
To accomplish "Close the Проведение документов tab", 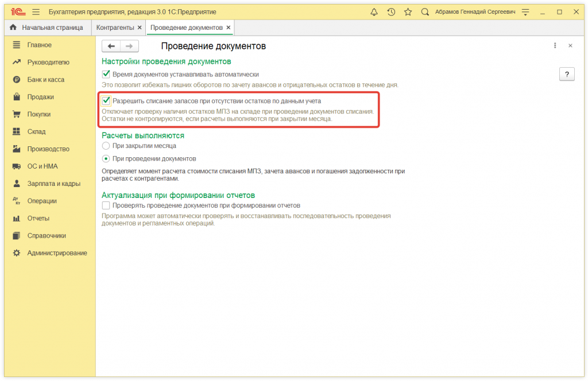I will [229, 28].
